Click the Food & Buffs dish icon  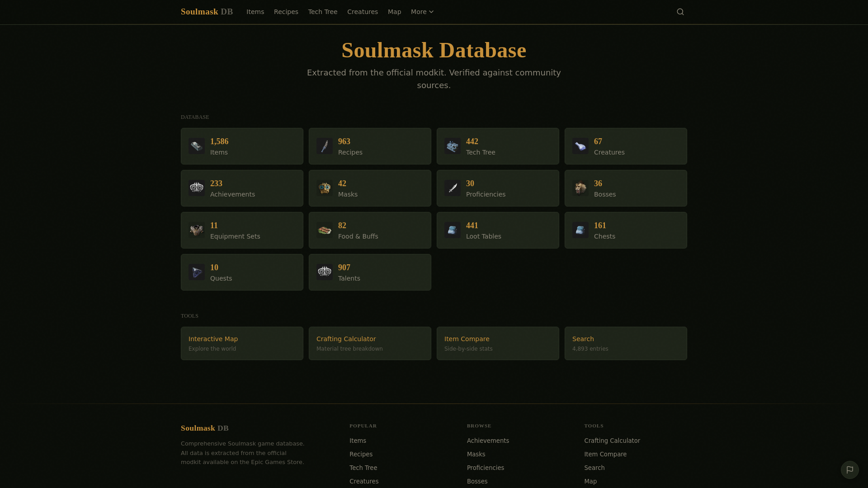click(x=325, y=230)
